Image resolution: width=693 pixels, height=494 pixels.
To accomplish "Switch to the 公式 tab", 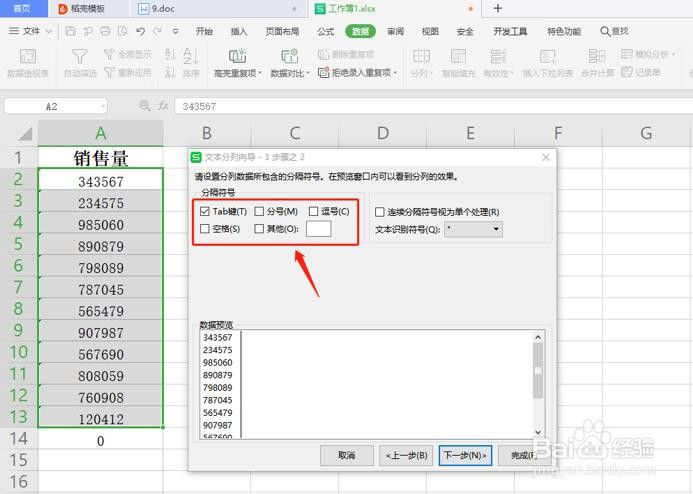I will (326, 31).
